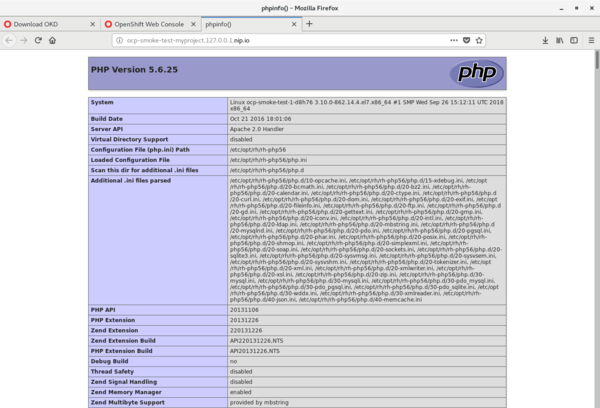Toggle the Firefox sidebar
The image size is (600, 408).
click(574, 41)
